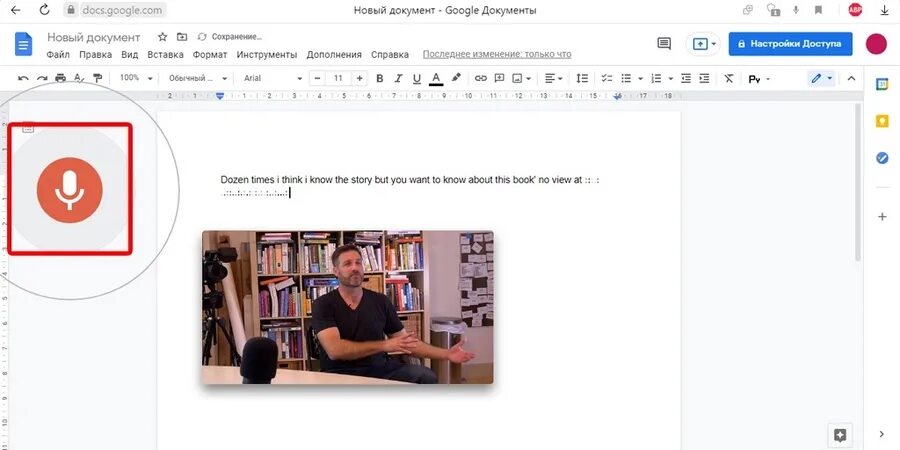This screenshot has height=450, width=900.
Task: Clear text formatting
Action: click(x=729, y=78)
